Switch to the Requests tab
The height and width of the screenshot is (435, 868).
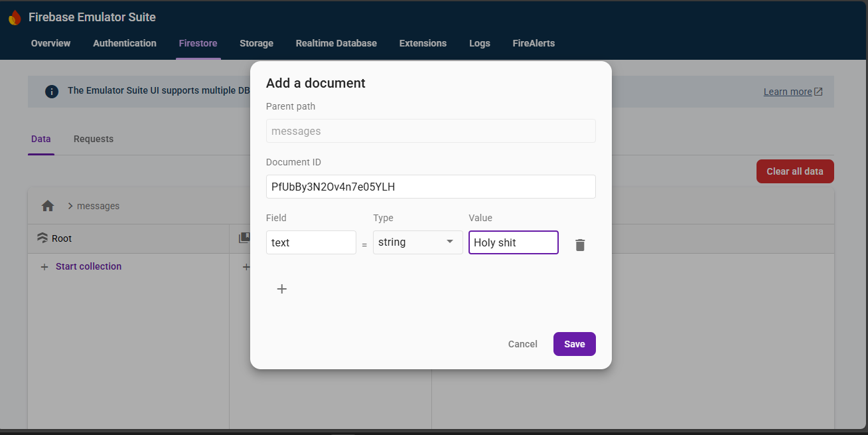(x=93, y=139)
